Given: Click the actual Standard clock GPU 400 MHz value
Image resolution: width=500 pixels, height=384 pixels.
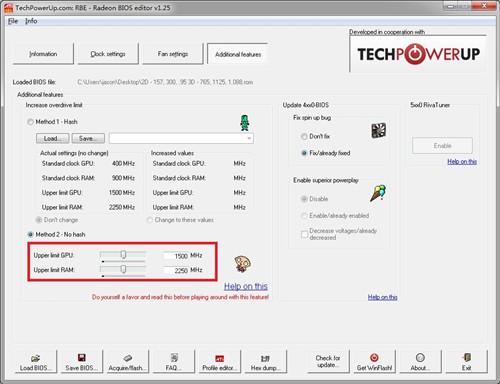Looking at the screenshot, I should (x=123, y=164).
